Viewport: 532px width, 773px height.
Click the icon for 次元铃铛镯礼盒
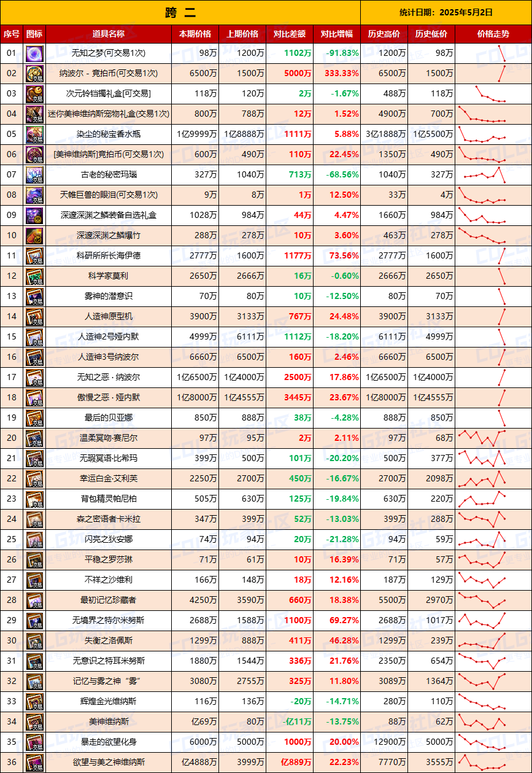click(34, 93)
